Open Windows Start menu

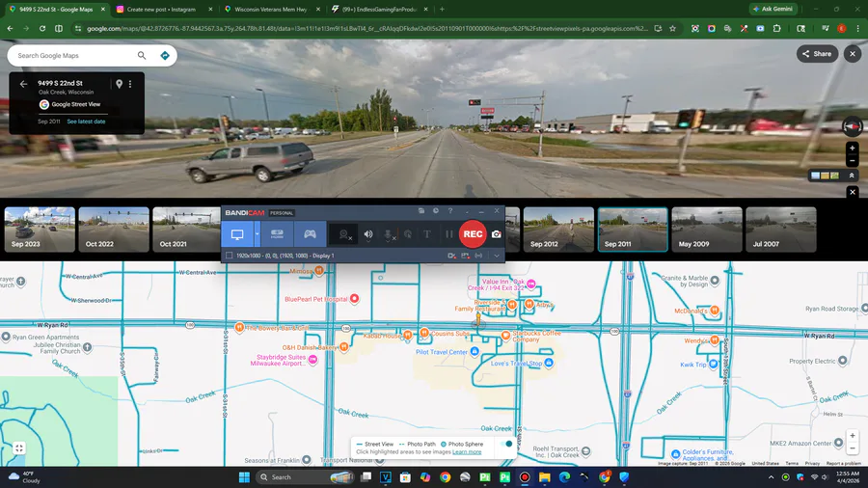pos(244,477)
